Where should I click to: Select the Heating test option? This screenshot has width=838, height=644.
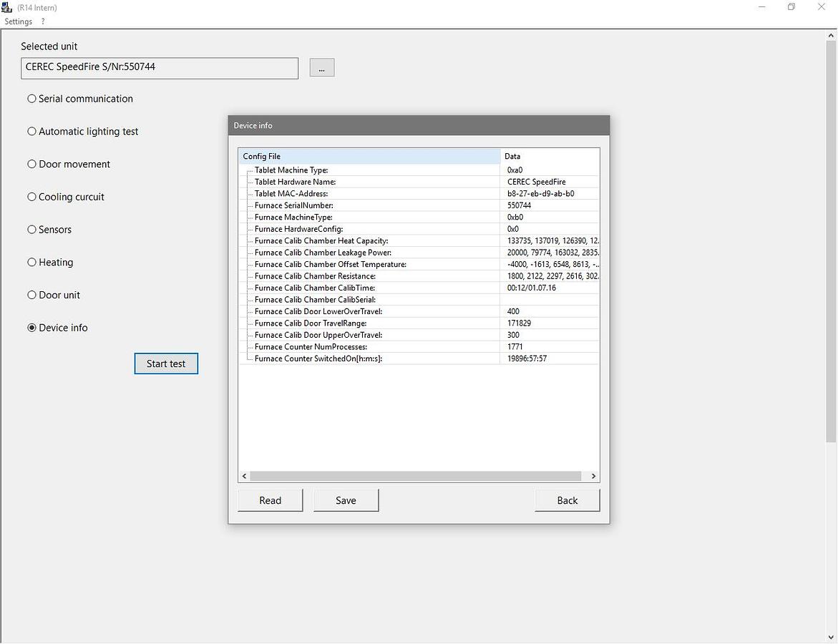[31, 263]
